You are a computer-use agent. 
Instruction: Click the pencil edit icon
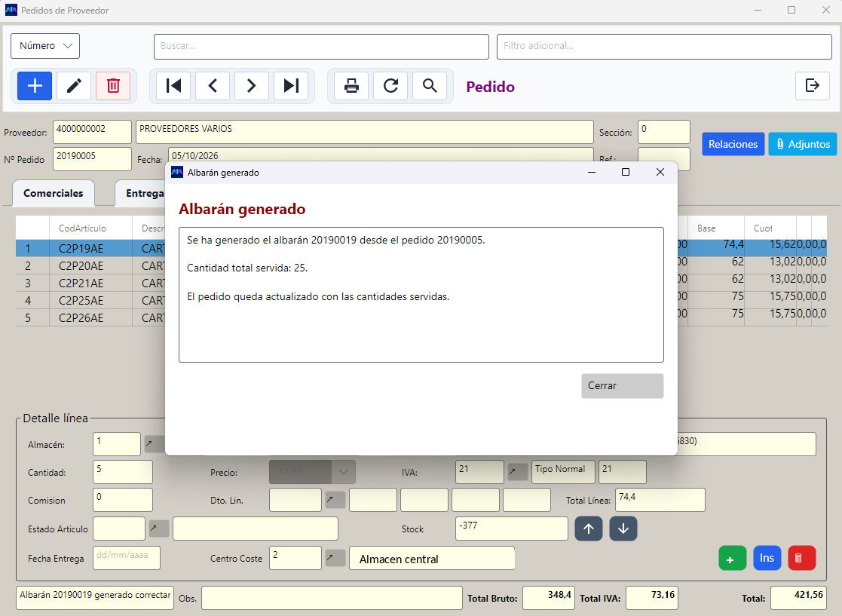click(x=74, y=86)
